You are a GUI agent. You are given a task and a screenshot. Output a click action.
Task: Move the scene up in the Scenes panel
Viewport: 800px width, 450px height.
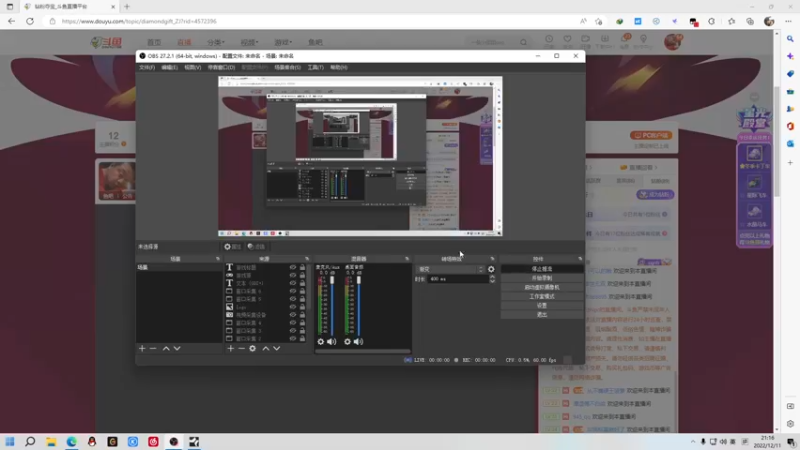click(x=166, y=348)
